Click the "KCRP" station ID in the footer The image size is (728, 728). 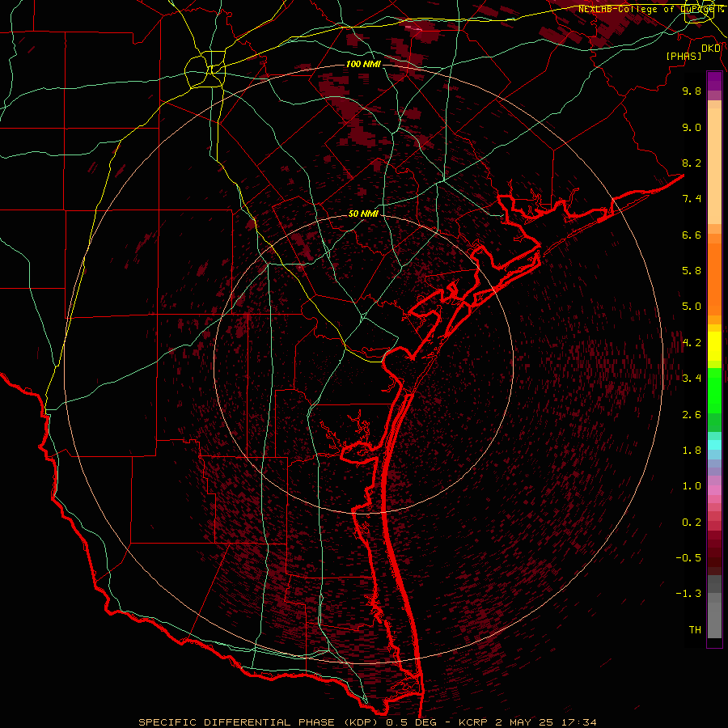[473, 722]
